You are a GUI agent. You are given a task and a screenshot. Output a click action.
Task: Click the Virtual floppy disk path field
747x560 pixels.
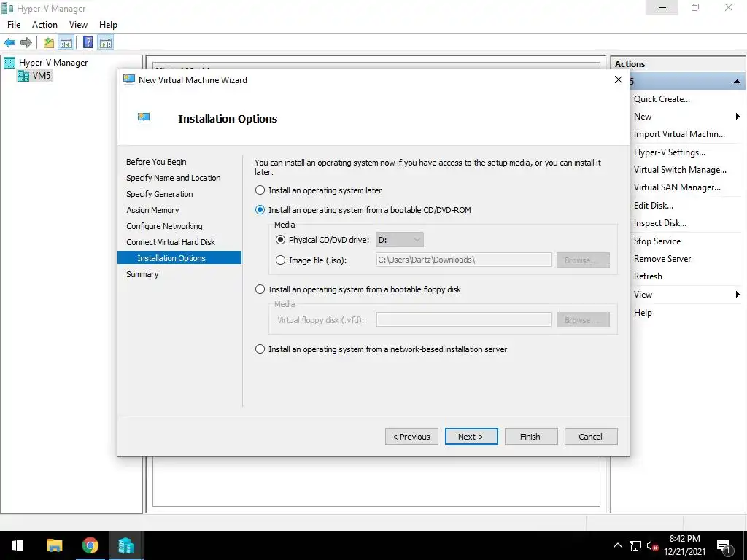click(464, 319)
